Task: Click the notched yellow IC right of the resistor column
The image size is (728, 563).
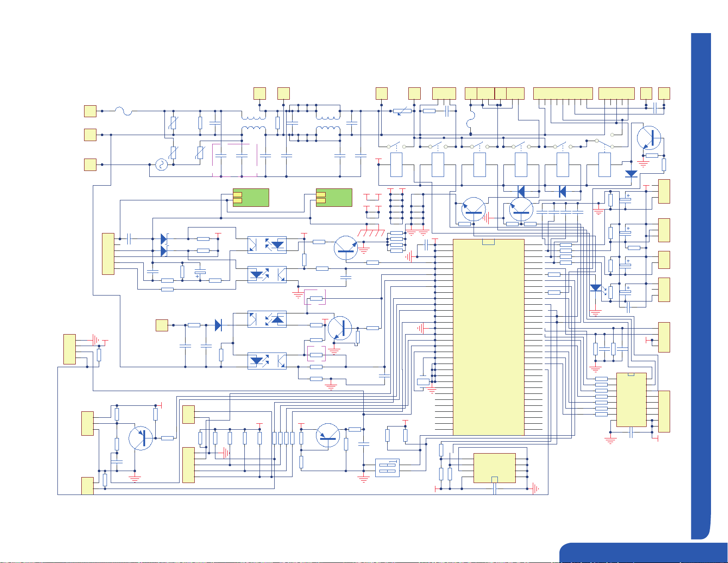Action: (x=632, y=400)
